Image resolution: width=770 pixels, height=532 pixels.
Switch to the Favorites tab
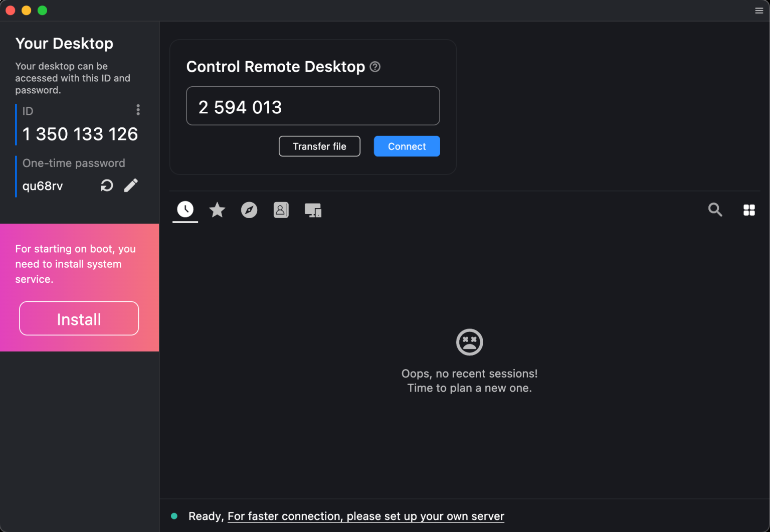point(217,210)
